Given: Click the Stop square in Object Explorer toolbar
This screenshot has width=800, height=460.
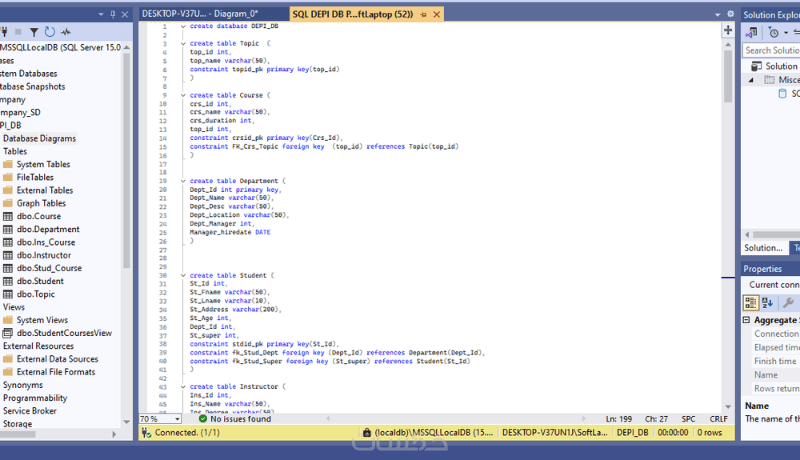Looking at the screenshot, I should [18, 32].
